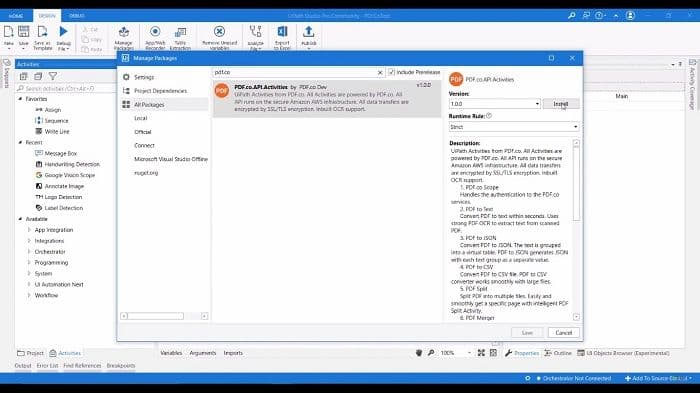Screen dimensions: 700x393
Task: Select the Write Line activity
Action: pos(57,131)
